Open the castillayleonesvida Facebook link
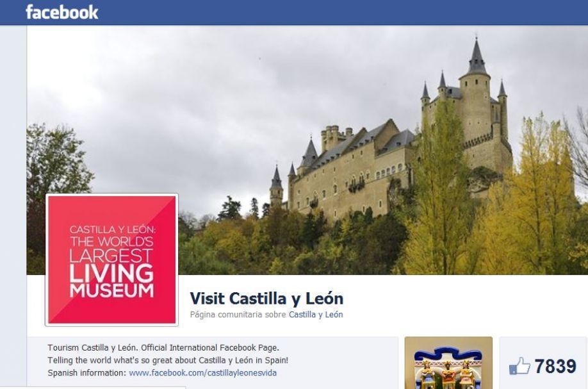 click(x=202, y=373)
